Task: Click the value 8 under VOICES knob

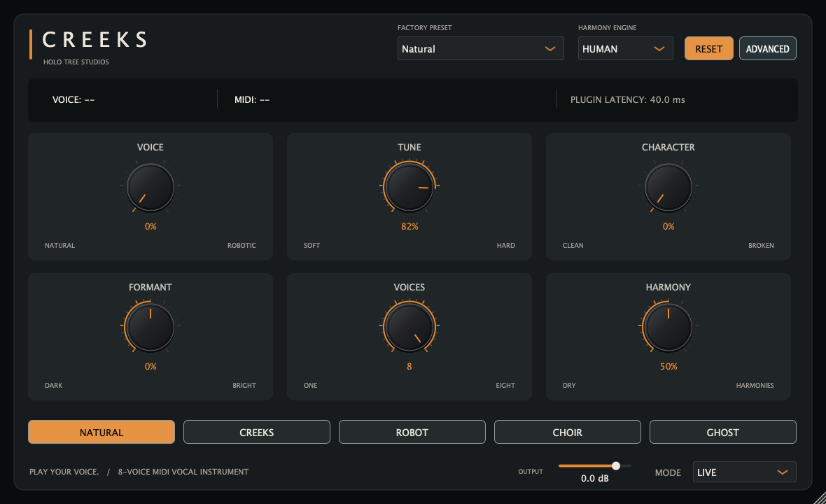Action: click(x=409, y=367)
